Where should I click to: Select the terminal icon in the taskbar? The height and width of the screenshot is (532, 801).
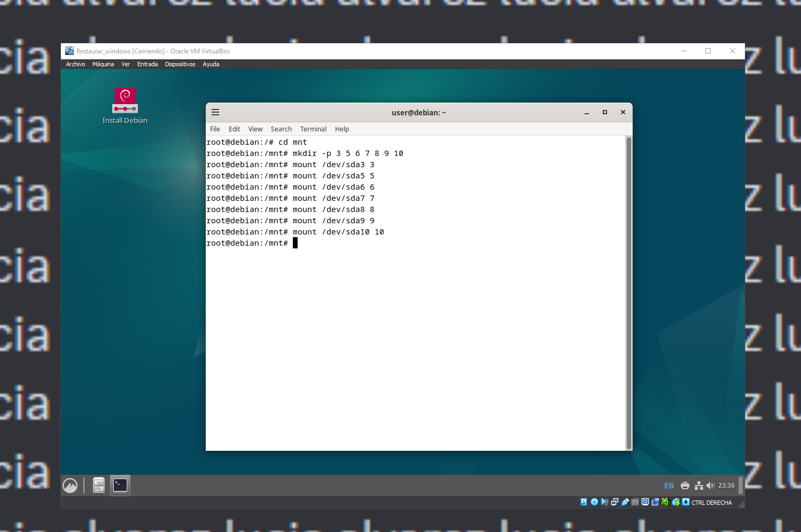(120, 485)
